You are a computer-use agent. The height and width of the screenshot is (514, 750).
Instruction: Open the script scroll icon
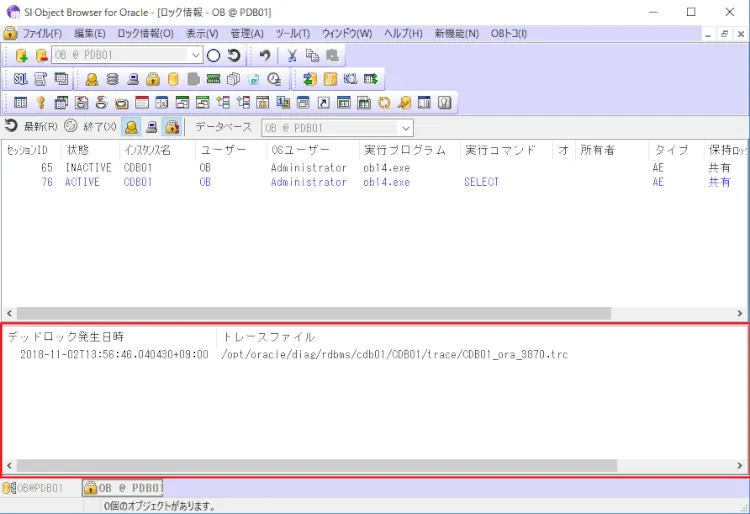coord(41,79)
